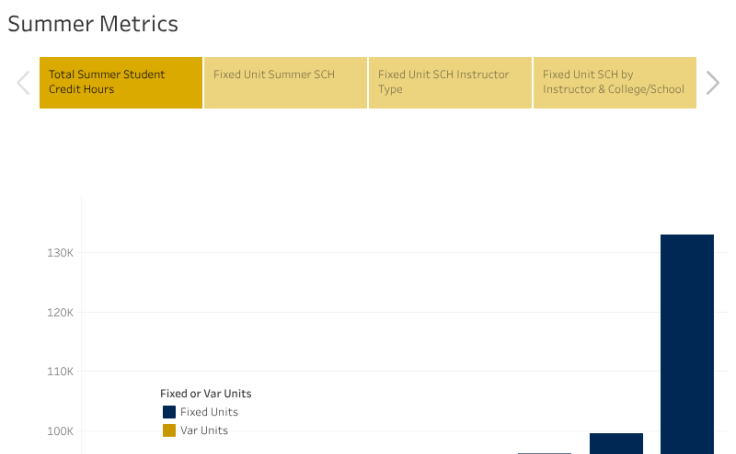Open the Fixed Unit SCH Instructor Type tab
Viewport: 736px width, 454px height.
[x=450, y=82]
